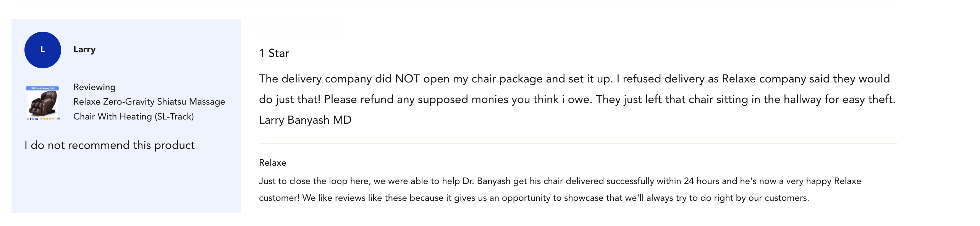980x226 pixels.
Task: Click the "1 Star" review title
Action: [274, 53]
